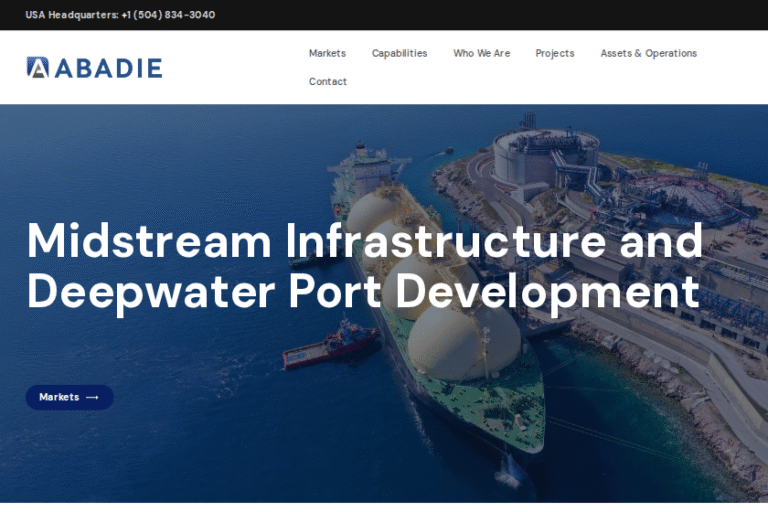The image size is (768, 512).
Task: Click the arrow icon inside Markets button
Action: (x=93, y=397)
